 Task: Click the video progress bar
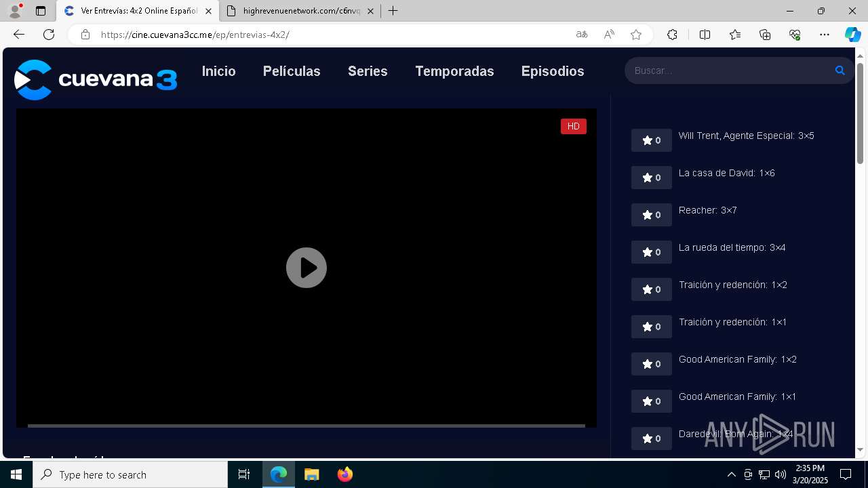coord(307,426)
